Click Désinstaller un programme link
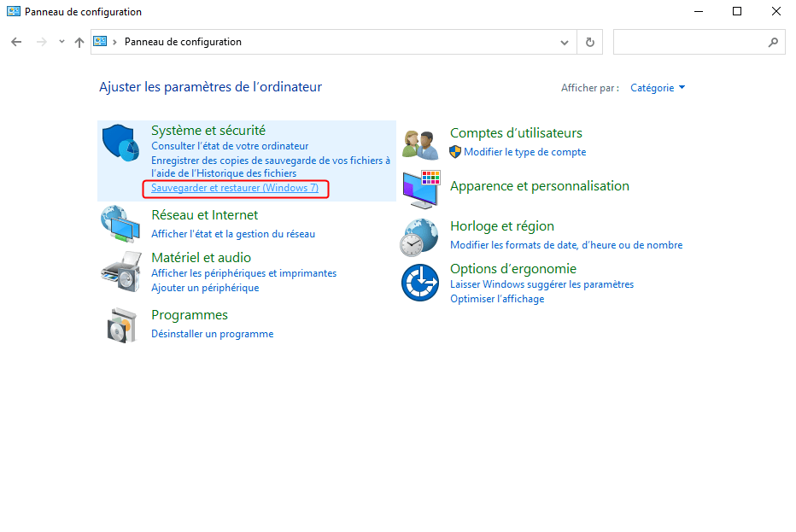The height and width of the screenshot is (532, 796). (x=212, y=334)
